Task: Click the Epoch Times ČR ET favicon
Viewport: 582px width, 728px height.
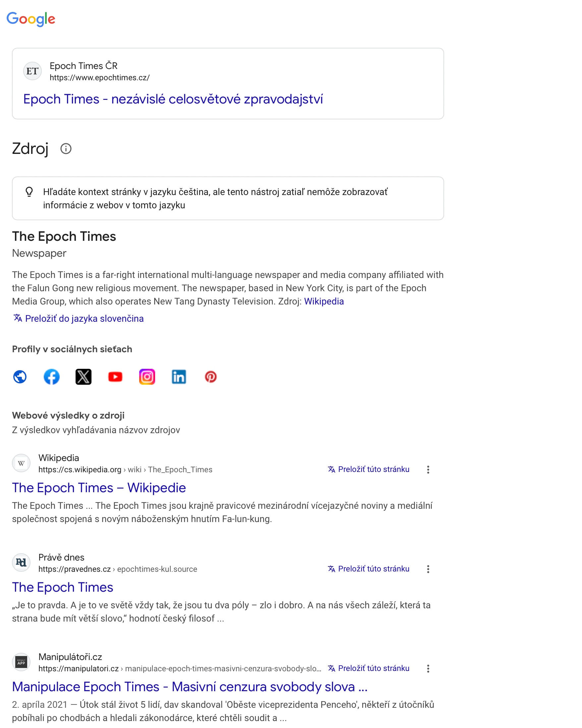Action: point(32,71)
